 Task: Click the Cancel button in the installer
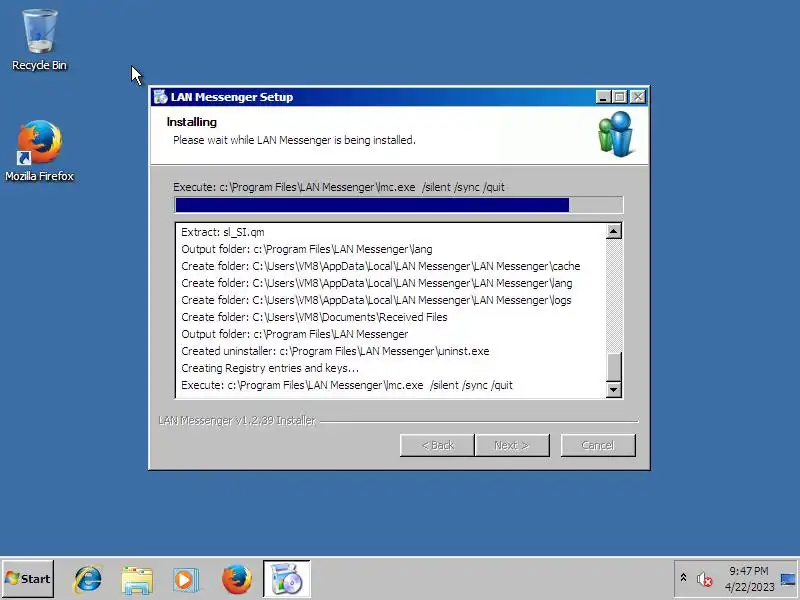click(598, 445)
